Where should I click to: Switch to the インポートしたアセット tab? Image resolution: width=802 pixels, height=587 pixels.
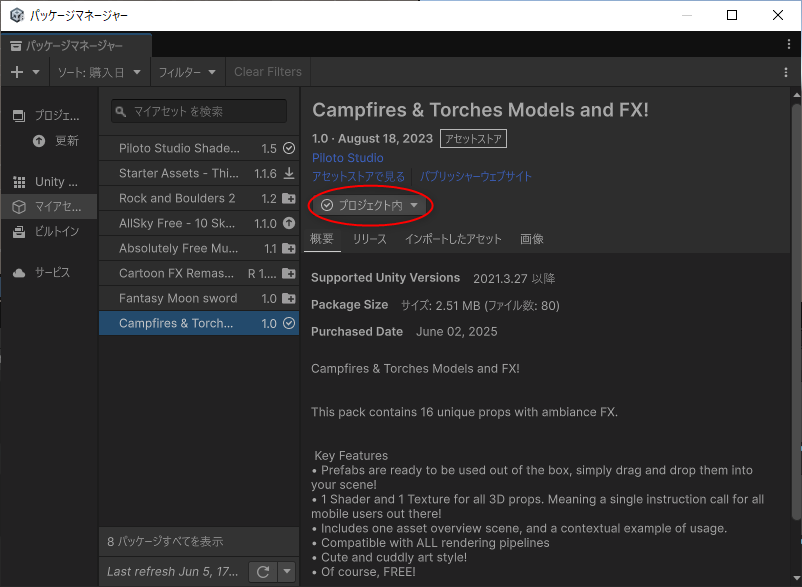453,239
